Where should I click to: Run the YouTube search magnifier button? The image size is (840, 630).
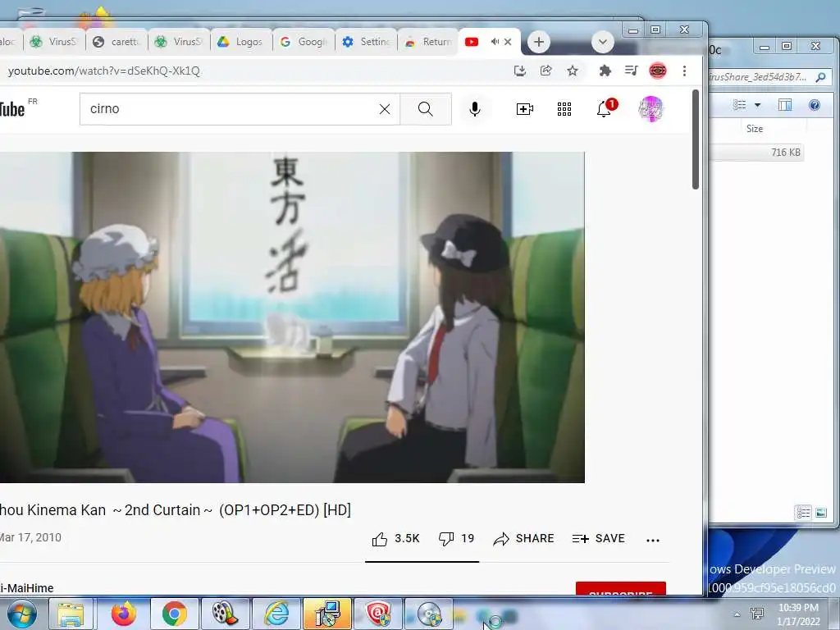click(x=426, y=109)
